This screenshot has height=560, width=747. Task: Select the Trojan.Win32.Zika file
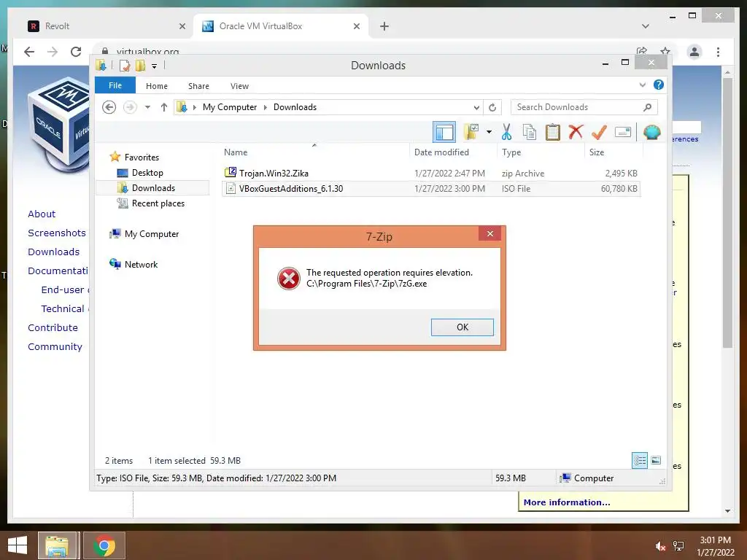click(x=430, y=174)
